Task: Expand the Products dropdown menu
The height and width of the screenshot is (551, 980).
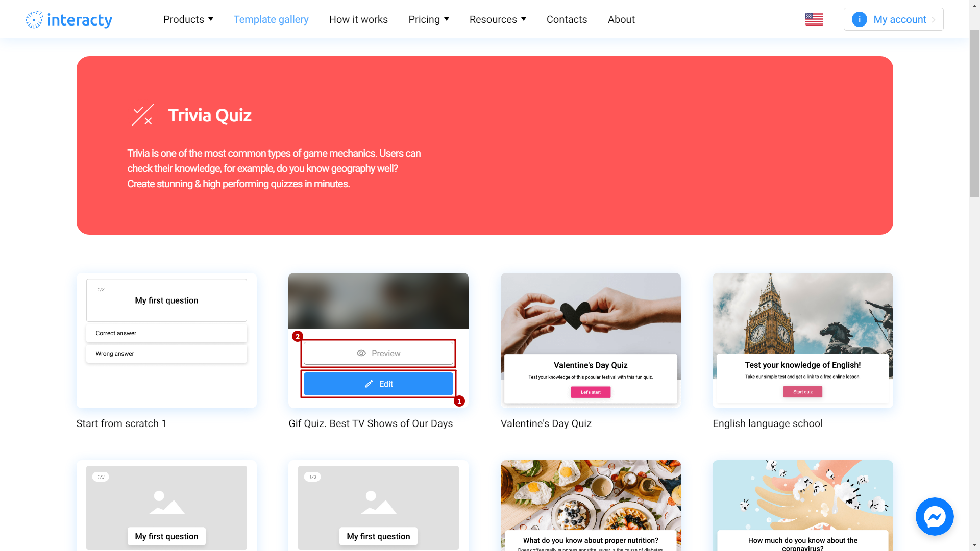Action: pos(187,19)
